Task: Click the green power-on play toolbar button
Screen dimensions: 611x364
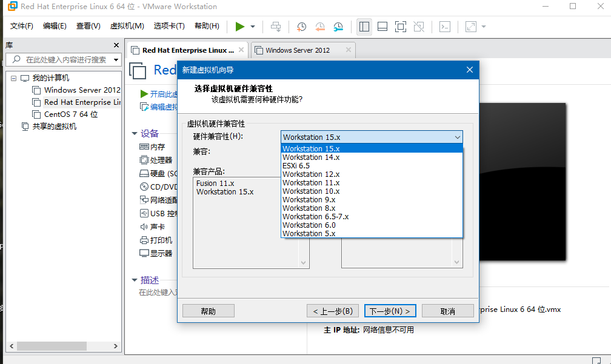Action: point(239,27)
